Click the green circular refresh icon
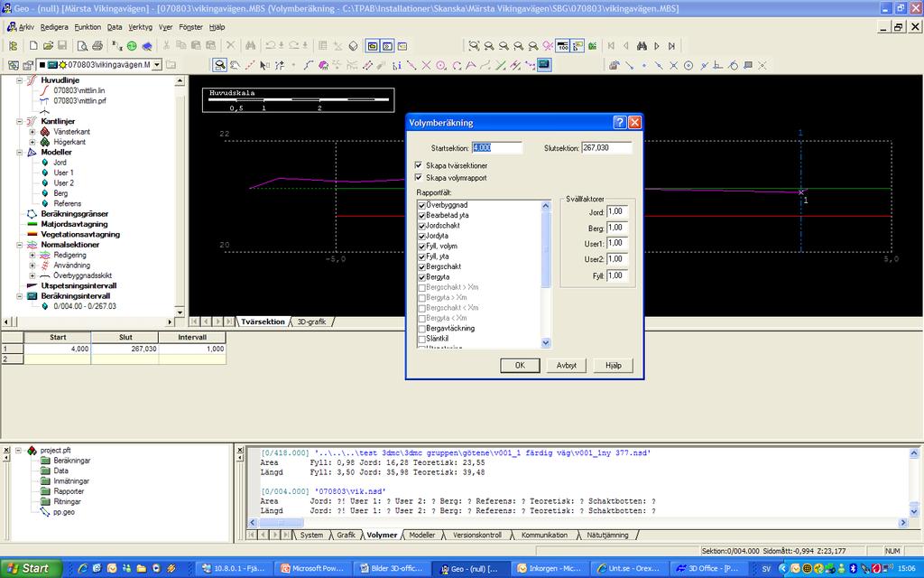This screenshot has width=924, height=578. click(132, 45)
